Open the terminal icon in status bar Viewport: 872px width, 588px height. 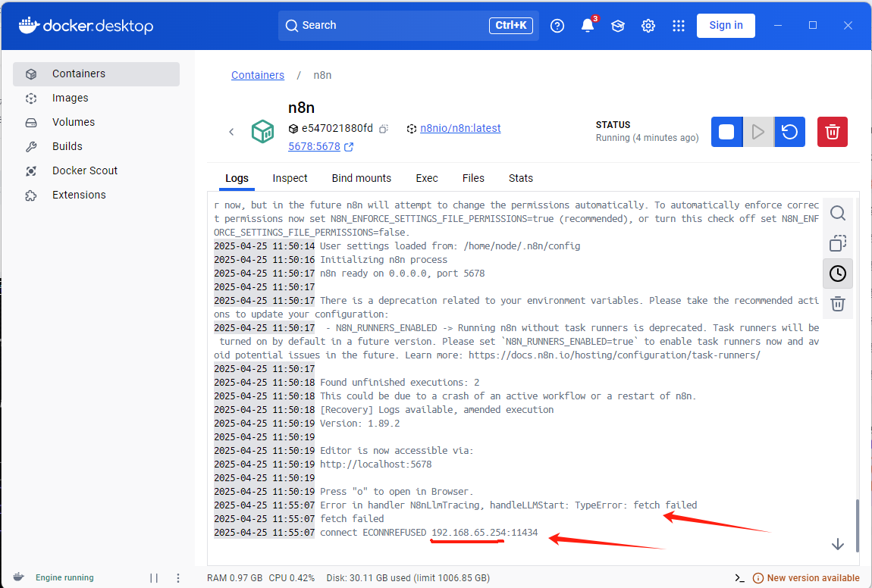[x=739, y=578]
